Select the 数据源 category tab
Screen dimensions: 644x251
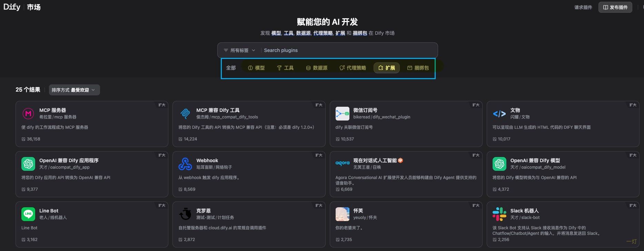tap(317, 68)
